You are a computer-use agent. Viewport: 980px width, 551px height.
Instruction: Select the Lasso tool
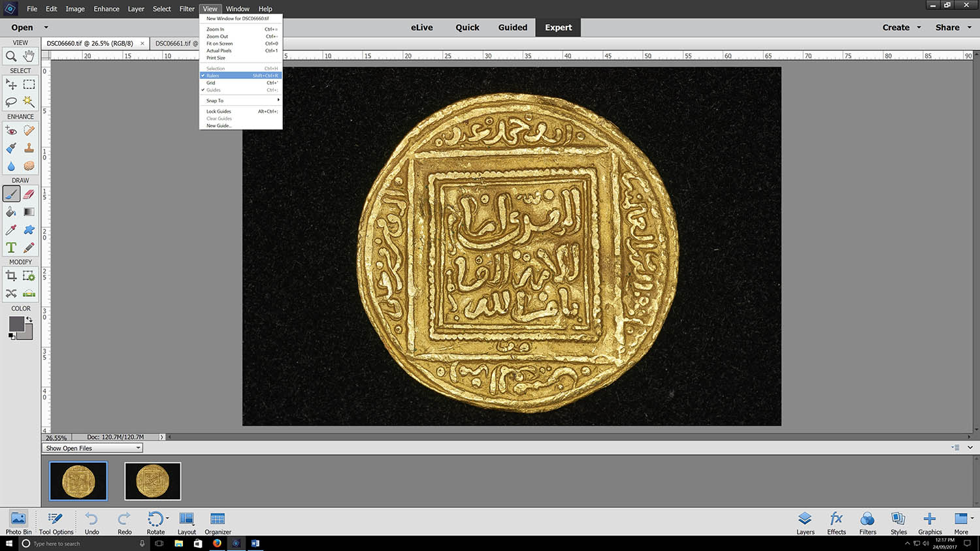click(x=11, y=102)
